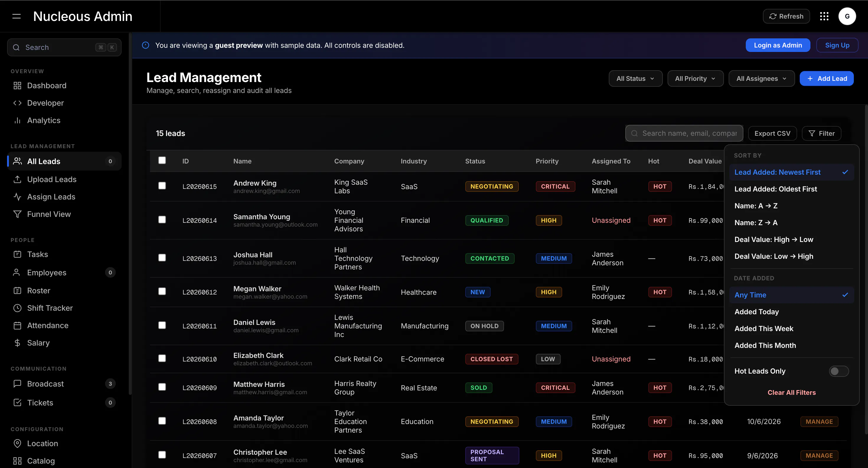Click the CLOSED LOST status badge

pyautogui.click(x=492, y=359)
